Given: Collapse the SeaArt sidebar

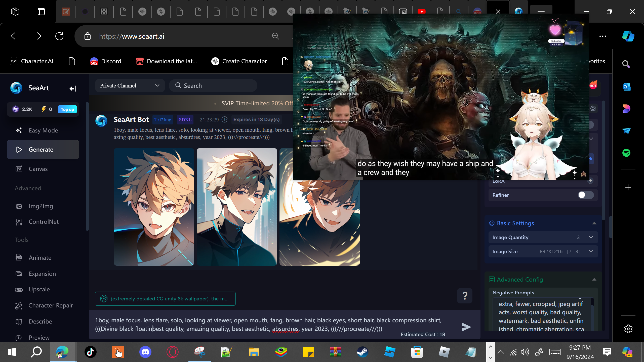Looking at the screenshot, I should click(x=73, y=88).
